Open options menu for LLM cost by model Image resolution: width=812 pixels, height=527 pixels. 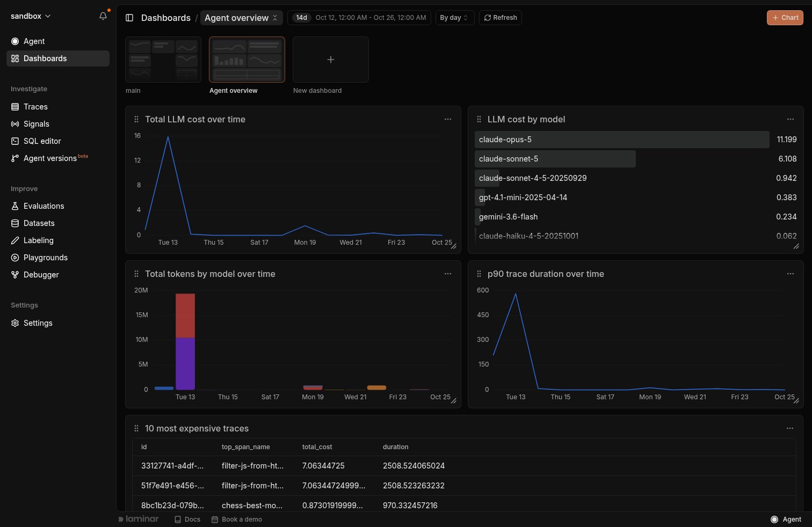[791, 119]
